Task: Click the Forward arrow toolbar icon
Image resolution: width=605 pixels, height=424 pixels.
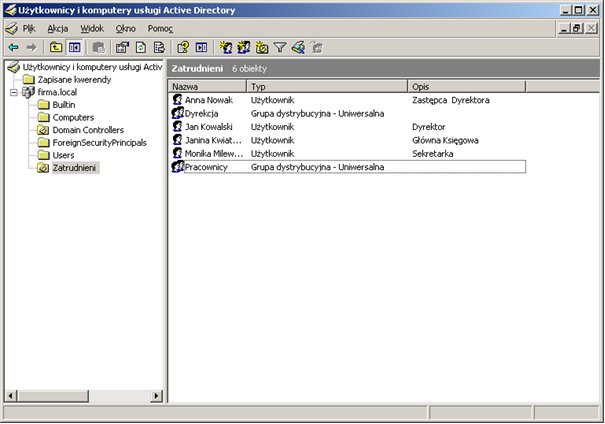Action: (x=32, y=47)
